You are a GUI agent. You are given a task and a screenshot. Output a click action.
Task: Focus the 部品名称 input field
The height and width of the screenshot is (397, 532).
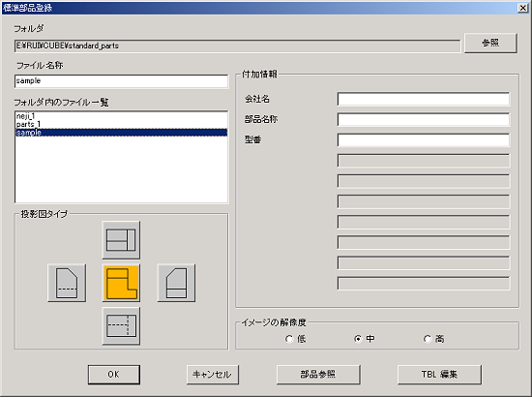(424, 119)
